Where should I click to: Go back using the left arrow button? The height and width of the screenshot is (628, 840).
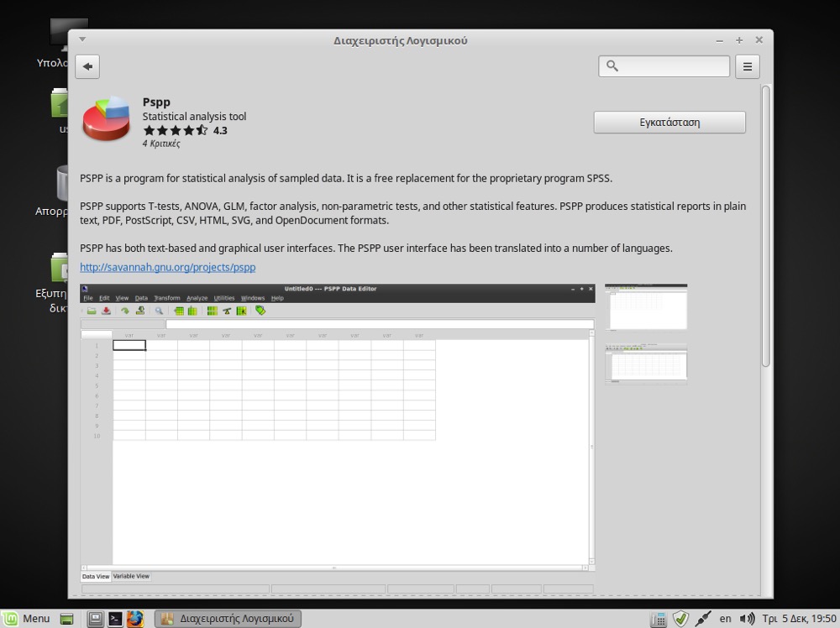tap(87, 66)
